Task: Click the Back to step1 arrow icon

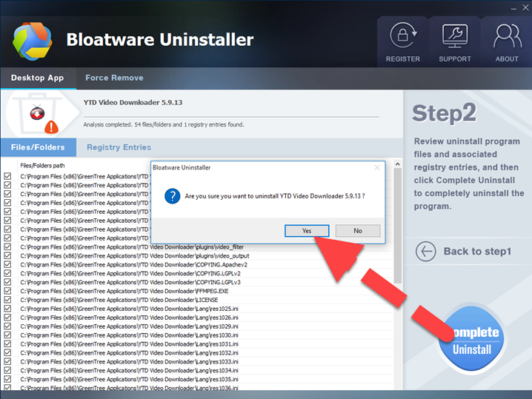Action: click(x=425, y=251)
